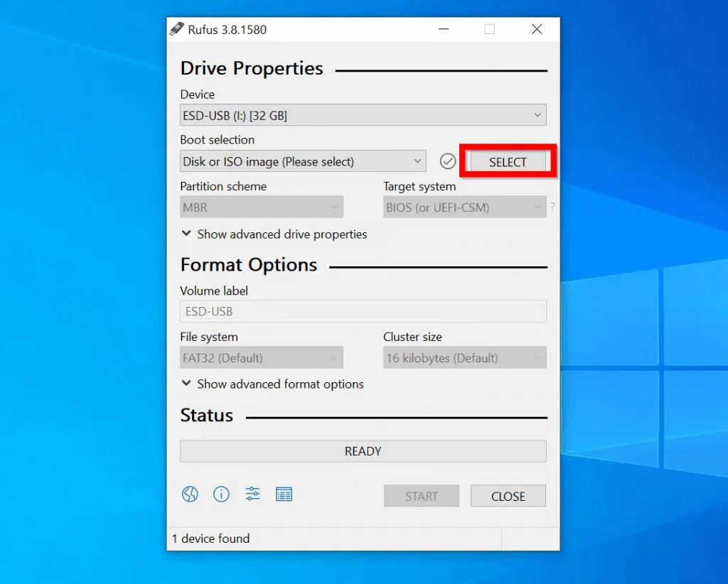The image size is (728, 584).
Task: Open Rufus settings via sliders icon
Action: [x=252, y=494]
